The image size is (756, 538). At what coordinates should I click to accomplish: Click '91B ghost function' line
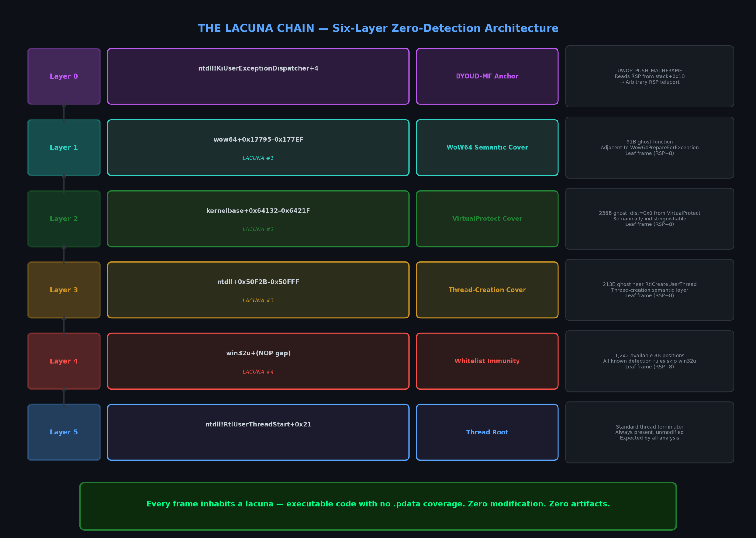coord(650,142)
